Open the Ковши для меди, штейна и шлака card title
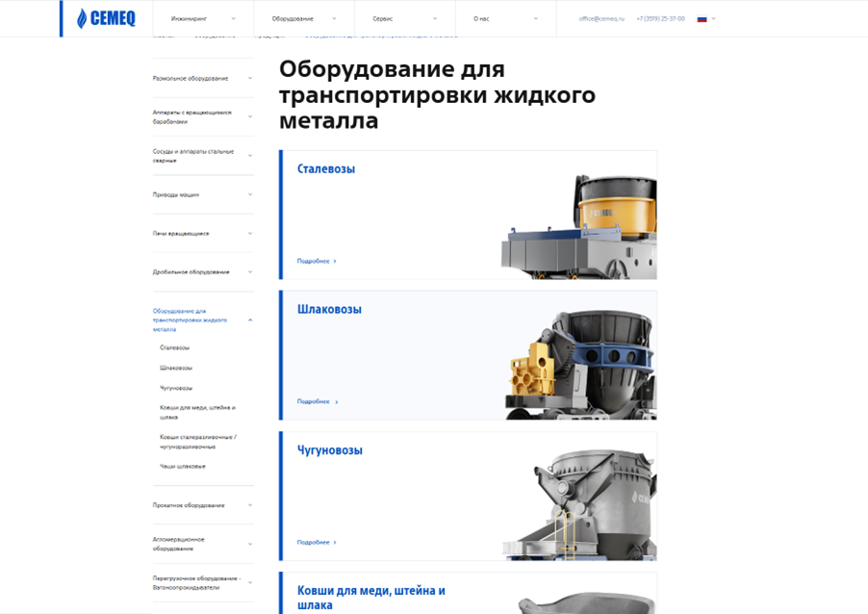The image size is (868, 614). pos(370,598)
